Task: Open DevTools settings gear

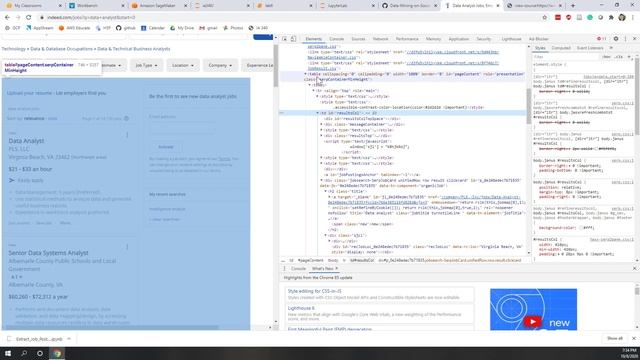Action: [x=616, y=39]
